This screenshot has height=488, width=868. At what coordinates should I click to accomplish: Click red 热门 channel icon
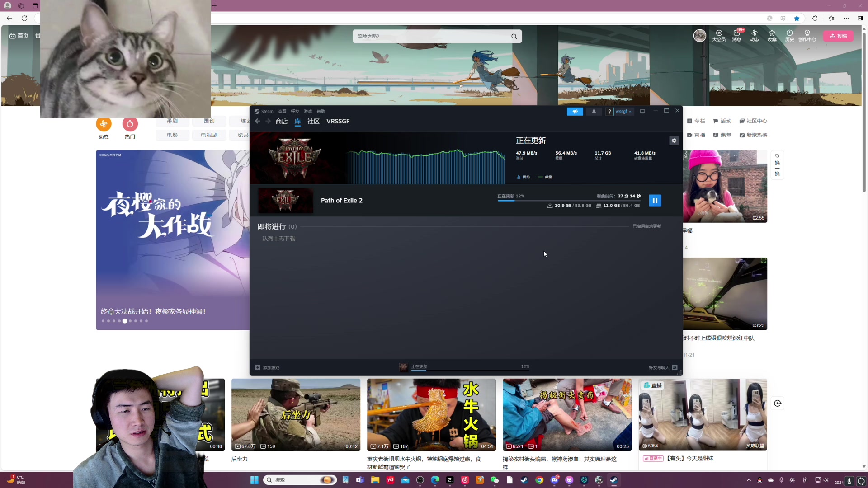pyautogui.click(x=130, y=124)
